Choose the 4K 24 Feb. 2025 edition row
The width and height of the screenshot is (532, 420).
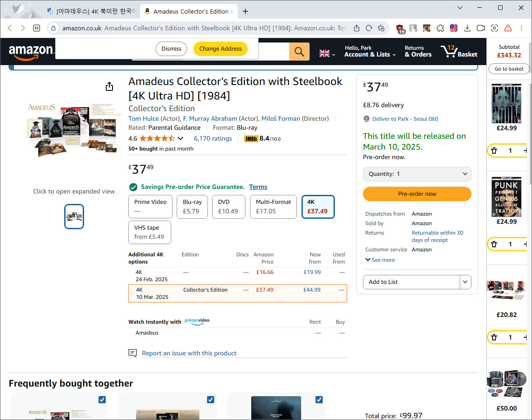pos(237,276)
